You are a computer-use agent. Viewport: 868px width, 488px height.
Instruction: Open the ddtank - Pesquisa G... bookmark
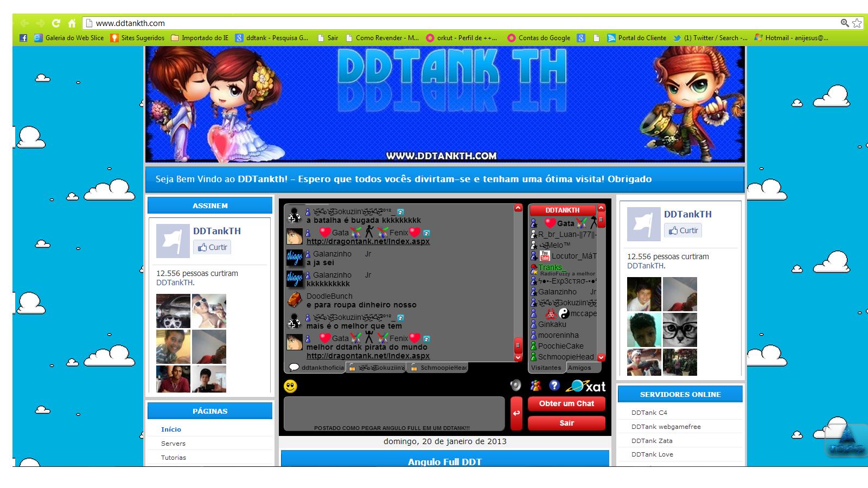pos(272,38)
